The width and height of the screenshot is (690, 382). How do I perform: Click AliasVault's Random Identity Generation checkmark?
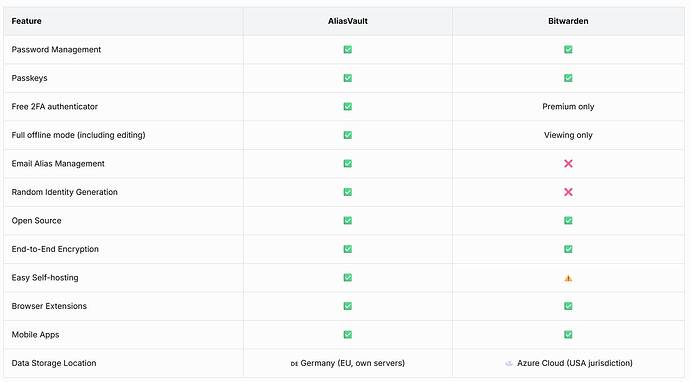[x=348, y=192]
